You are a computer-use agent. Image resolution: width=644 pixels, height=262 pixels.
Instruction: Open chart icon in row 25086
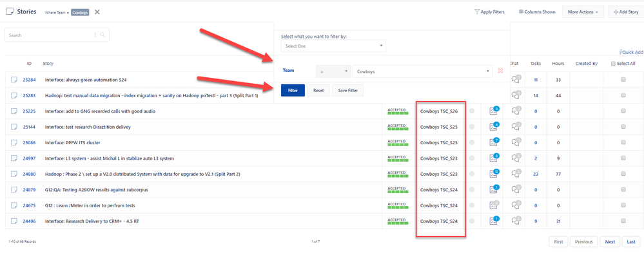(x=493, y=143)
